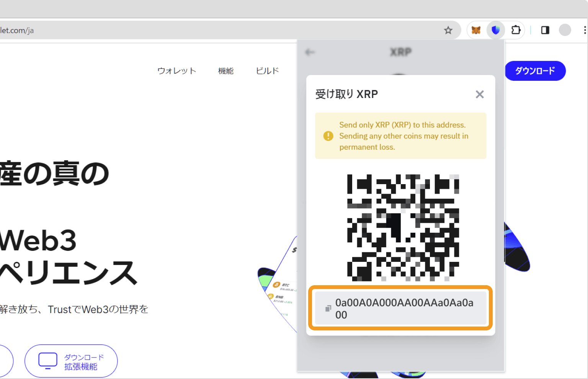Click the BTC coin icon in illustration
This screenshot has height=379, width=588.
pos(276,285)
